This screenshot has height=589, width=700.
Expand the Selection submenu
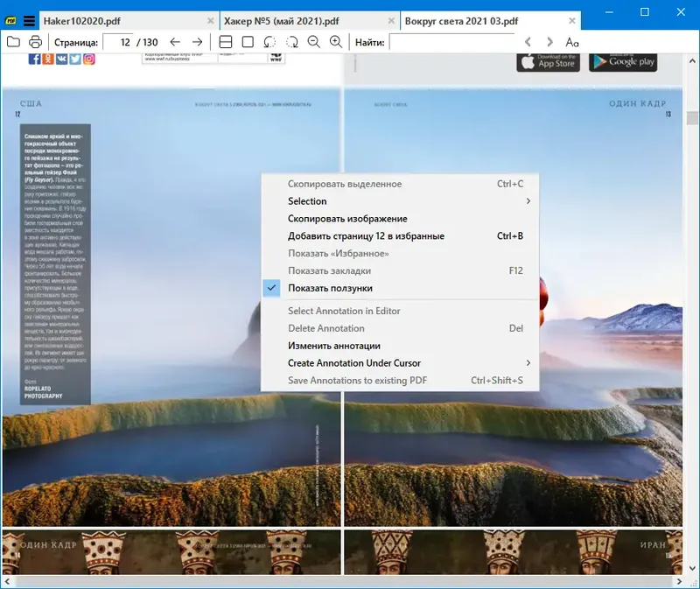[400, 201]
